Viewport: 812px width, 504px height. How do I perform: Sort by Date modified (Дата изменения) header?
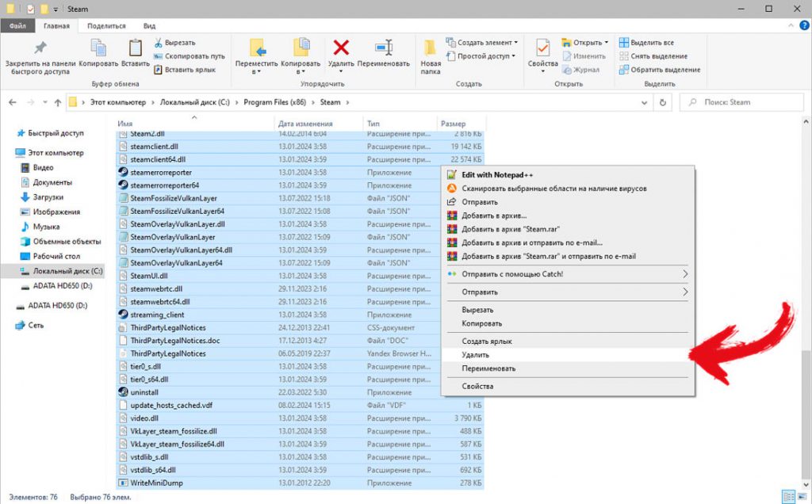pos(305,124)
